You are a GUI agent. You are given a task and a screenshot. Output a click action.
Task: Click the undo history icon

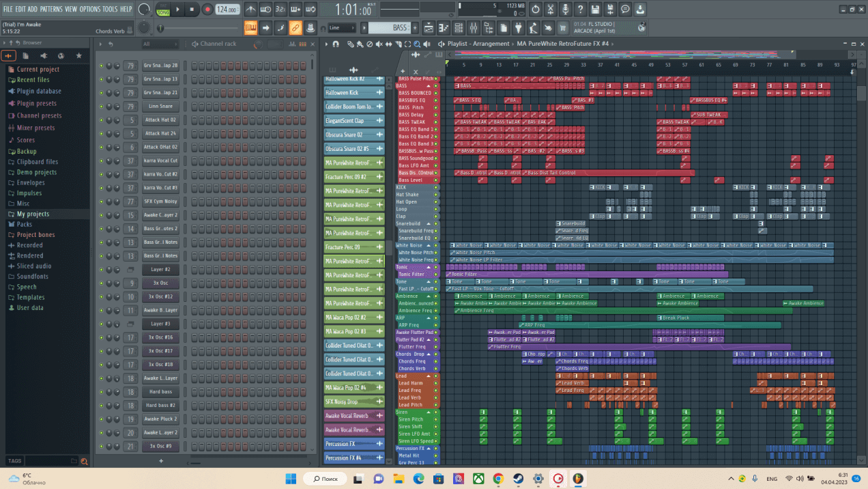coord(535,10)
